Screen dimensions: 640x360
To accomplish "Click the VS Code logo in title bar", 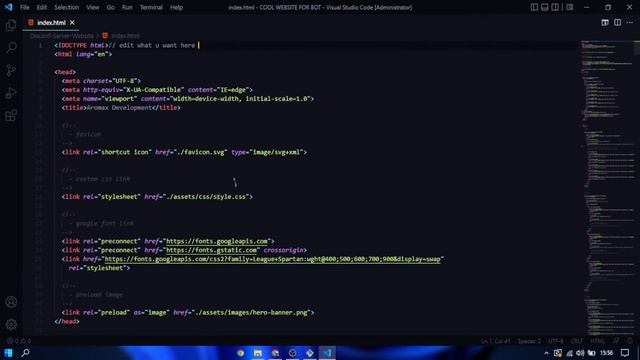I will (x=9, y=7).
